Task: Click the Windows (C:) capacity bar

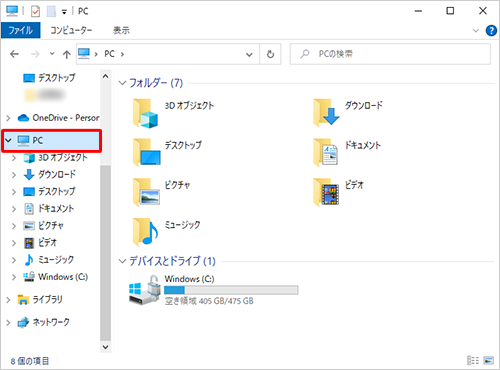Action: point(231,290)
